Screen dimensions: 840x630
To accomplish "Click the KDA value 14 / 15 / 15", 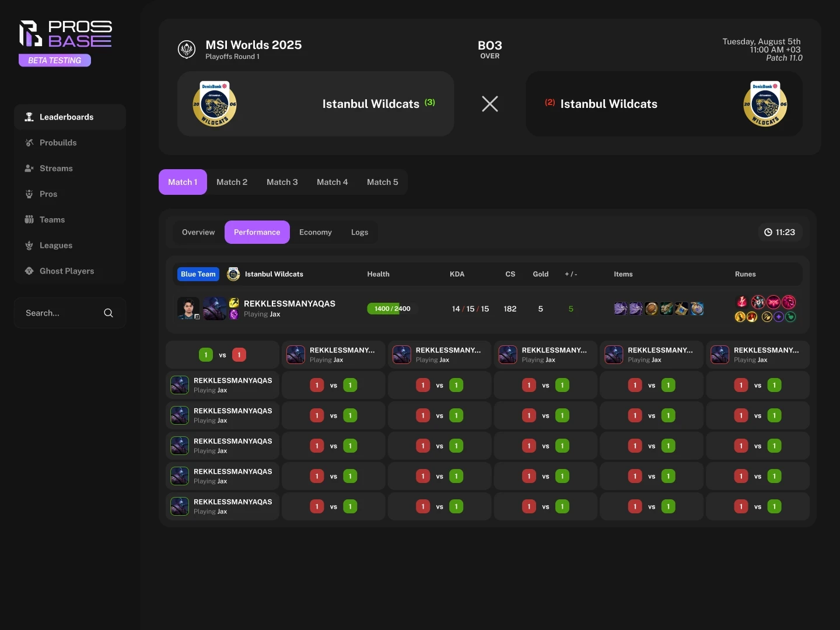I will point(470,309).
